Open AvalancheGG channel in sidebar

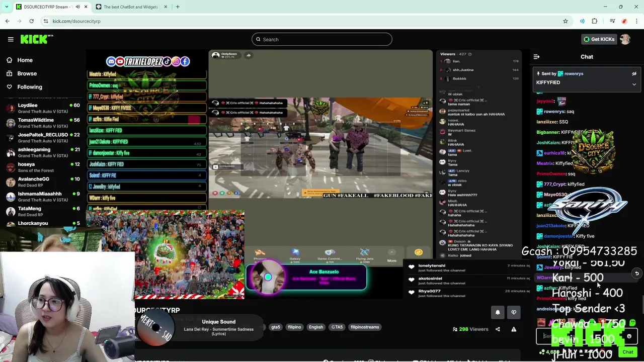[x=42, y=182]
